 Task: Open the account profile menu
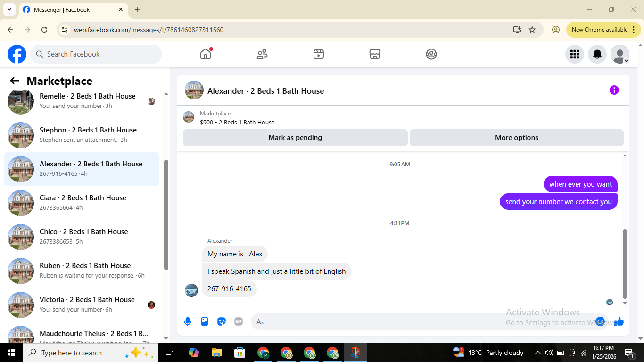point(620,54)
